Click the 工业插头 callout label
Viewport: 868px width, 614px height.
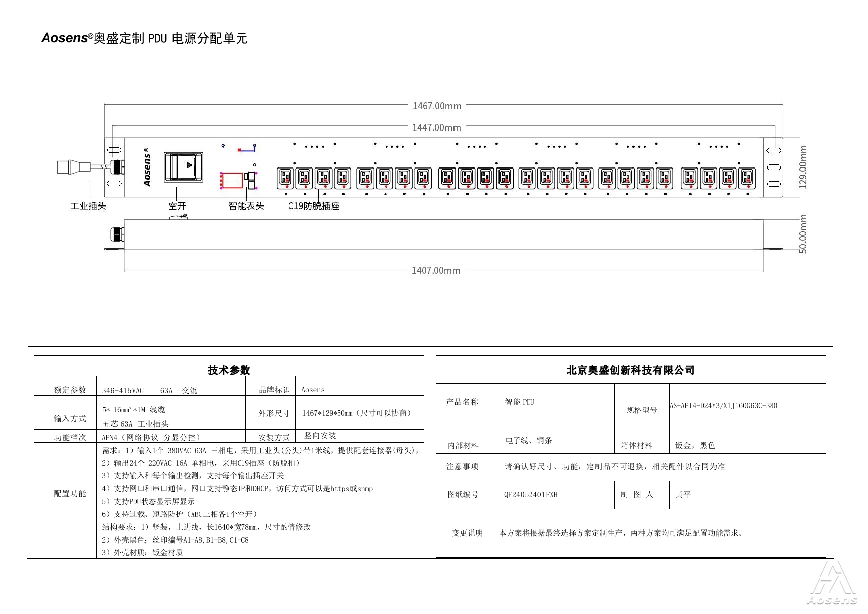tap(88, 206)
